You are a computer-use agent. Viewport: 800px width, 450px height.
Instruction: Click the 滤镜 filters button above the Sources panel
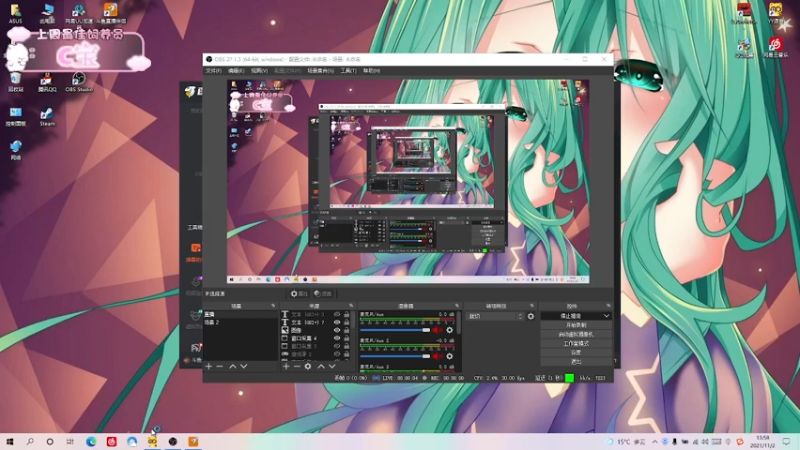point(322,294)
